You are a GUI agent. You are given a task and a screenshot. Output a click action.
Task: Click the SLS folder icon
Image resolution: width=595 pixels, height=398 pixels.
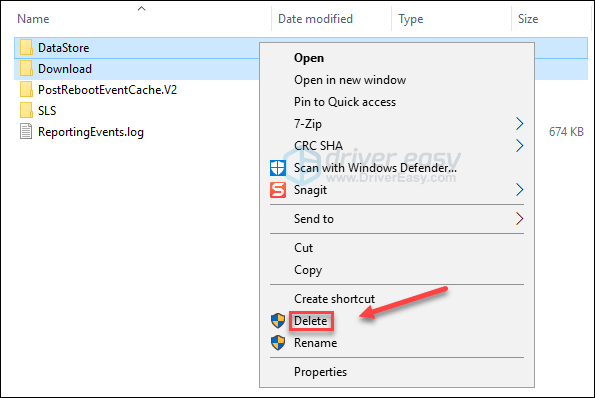click(26, 111)
